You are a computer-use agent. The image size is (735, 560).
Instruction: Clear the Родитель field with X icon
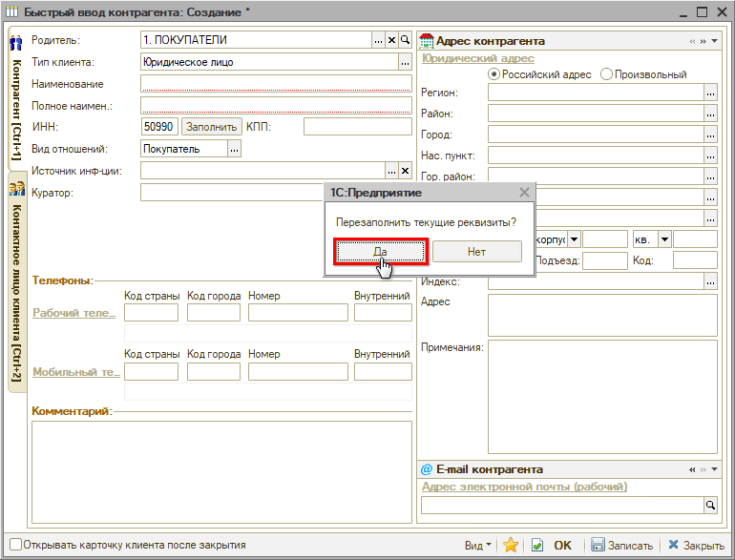pyautogui.click(x=391, y=41)
